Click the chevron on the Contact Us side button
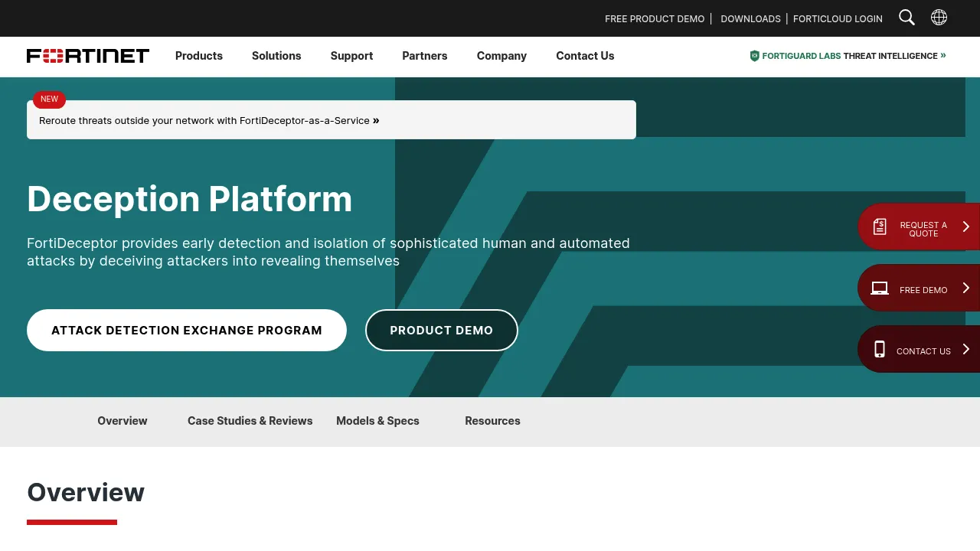Image resolution: width=980 pixels, height=551 pixels. [x=966, y=349]
